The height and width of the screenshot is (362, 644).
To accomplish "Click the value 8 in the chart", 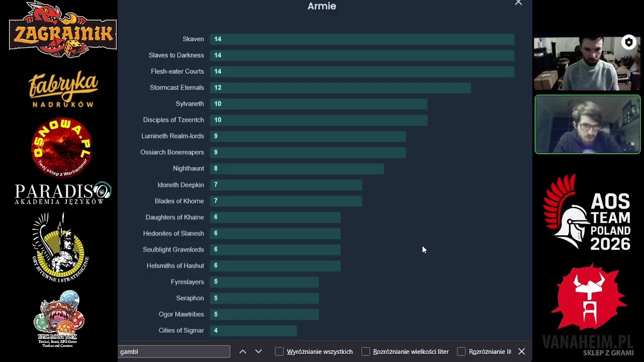I will point(216,168).
